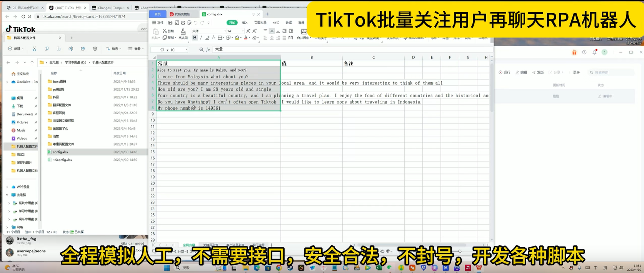
Task: Click the share icon in File Explorer toolbar
Action: 83,49
